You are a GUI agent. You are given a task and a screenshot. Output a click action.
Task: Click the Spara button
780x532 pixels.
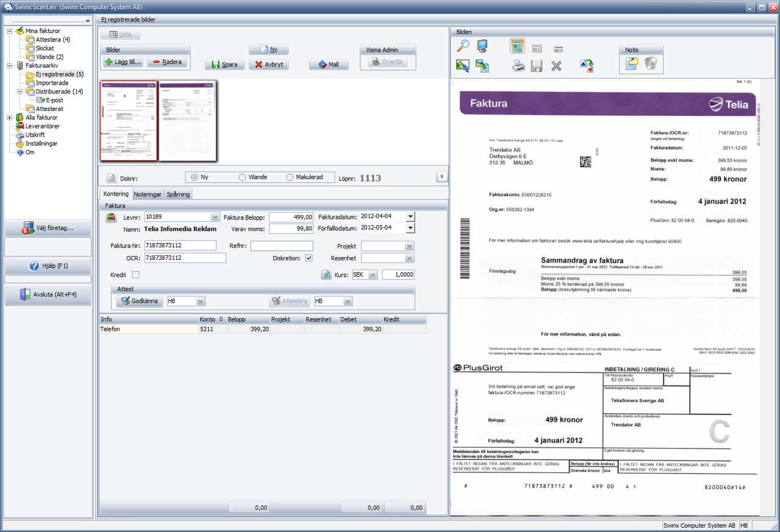click(224, 65)
